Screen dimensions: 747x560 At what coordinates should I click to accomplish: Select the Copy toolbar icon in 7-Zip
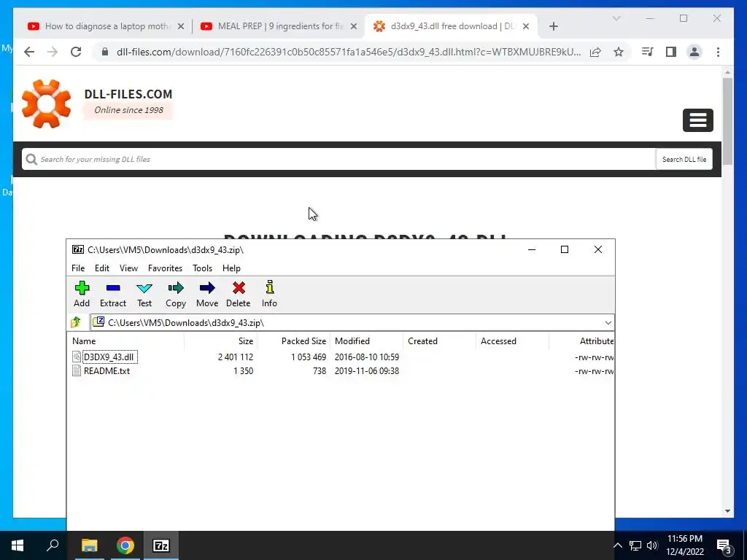click(175, 294)
